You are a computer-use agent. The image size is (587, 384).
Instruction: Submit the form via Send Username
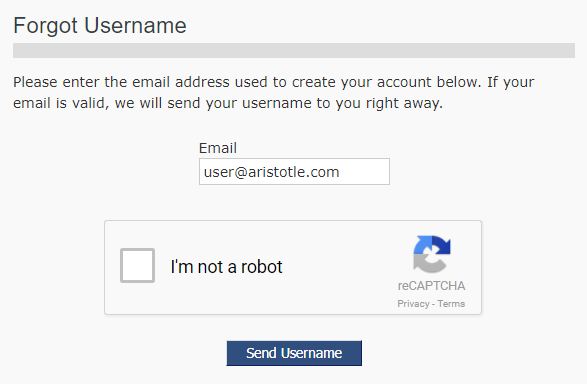(x=294, y=353)
